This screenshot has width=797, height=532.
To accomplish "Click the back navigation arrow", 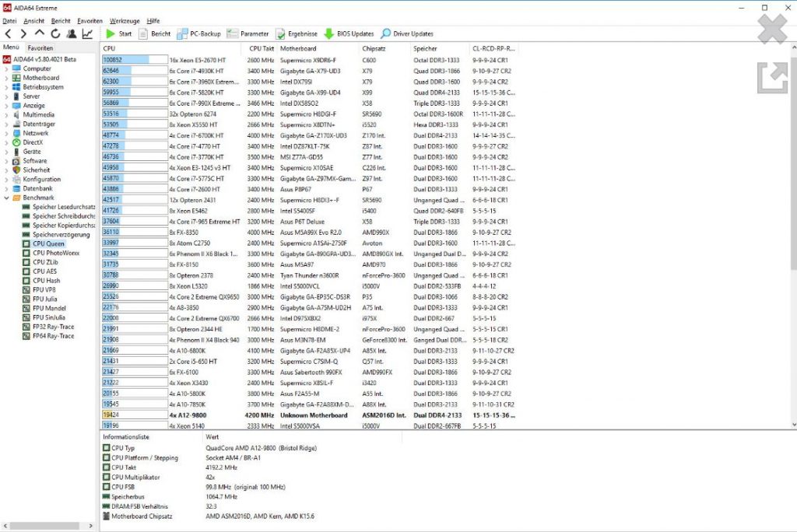I will click(8, 33).
